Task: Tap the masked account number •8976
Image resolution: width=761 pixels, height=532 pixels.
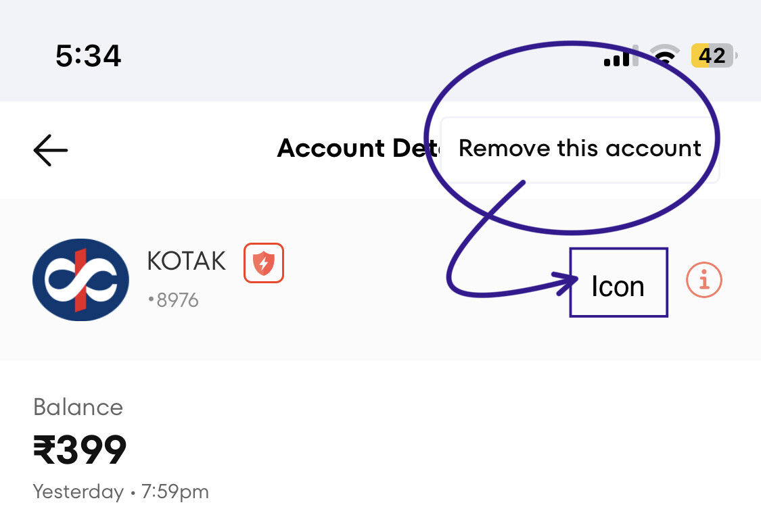Action: click(173, 299)
